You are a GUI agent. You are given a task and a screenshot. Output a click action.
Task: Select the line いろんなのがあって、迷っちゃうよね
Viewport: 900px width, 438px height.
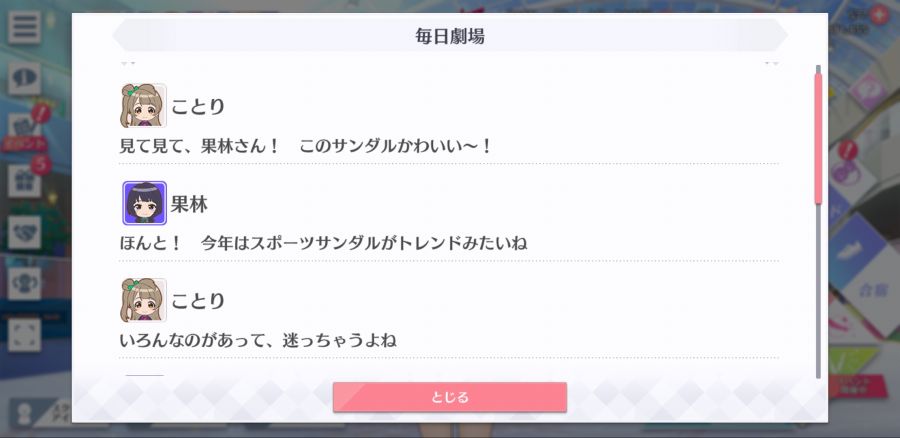(258, 341)
